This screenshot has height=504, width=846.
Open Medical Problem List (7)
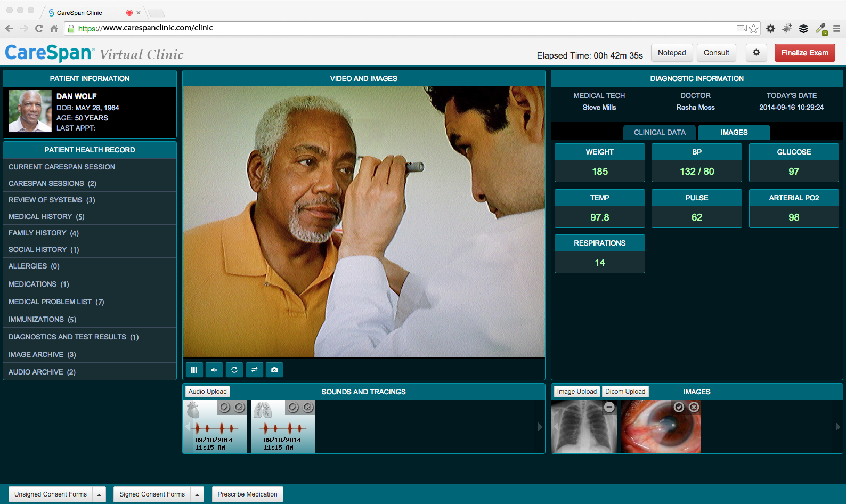click(90, 302)
